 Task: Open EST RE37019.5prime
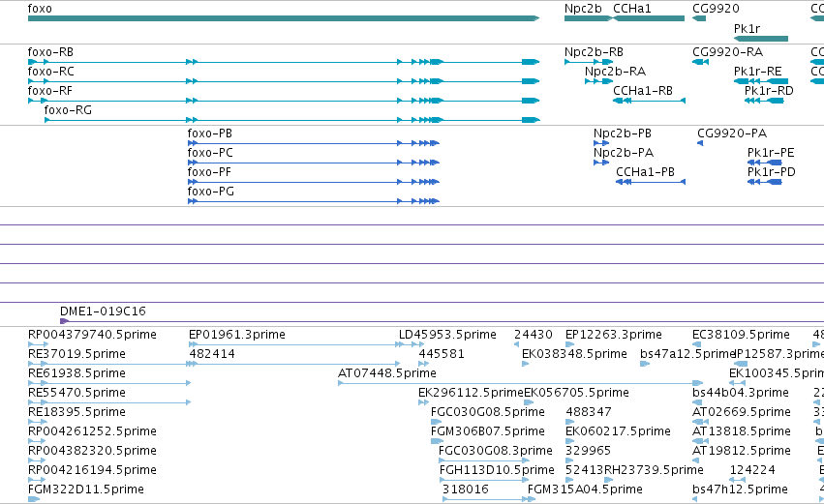pyautogui.click(x=76, y=354)
